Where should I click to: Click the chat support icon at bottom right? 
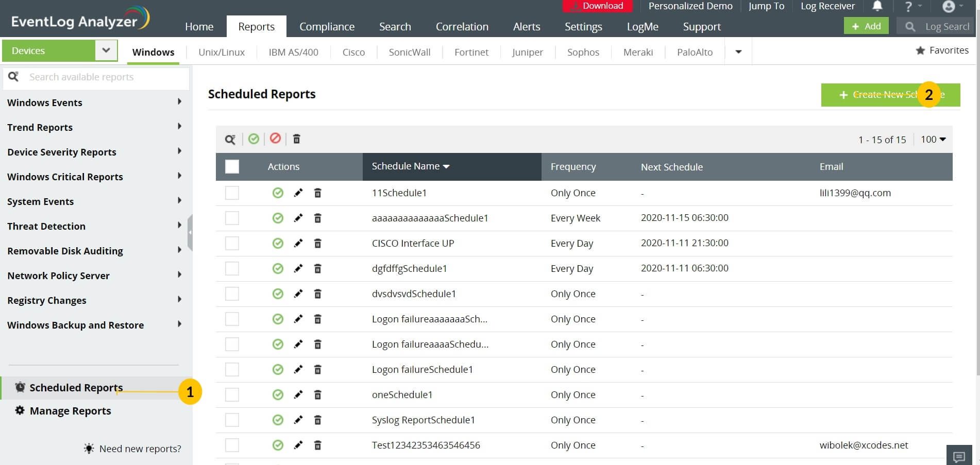pos(959,456)
